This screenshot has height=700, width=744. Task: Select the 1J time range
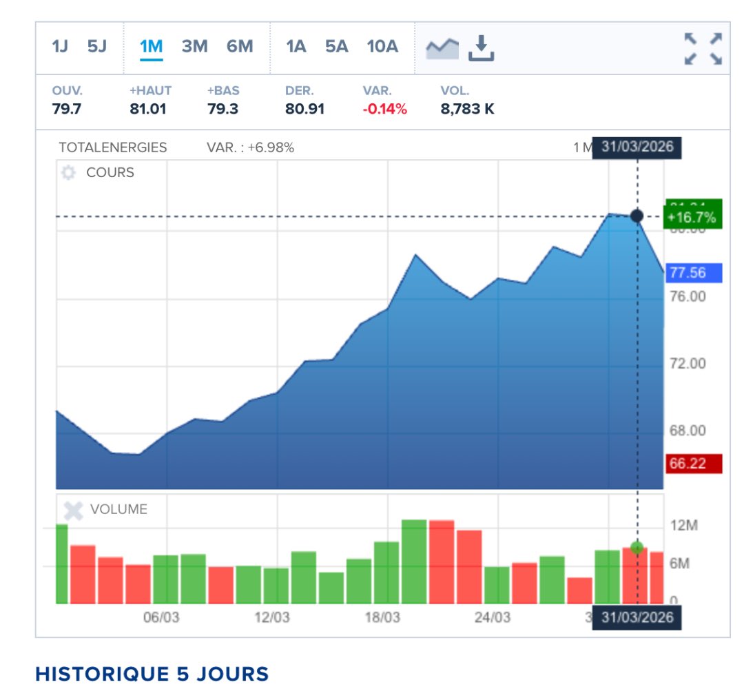pos(60,47)
